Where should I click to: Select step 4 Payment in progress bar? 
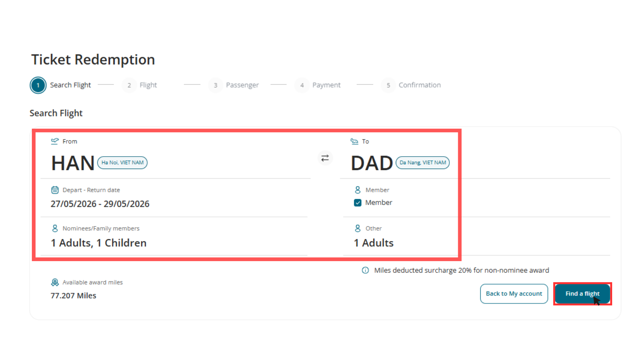pos(318,85)
